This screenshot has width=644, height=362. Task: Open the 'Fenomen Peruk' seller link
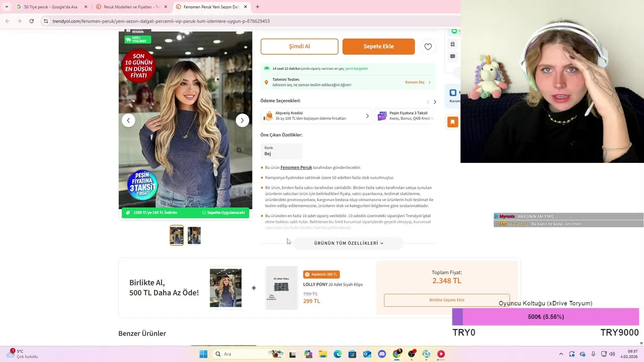tap(296, 167)
